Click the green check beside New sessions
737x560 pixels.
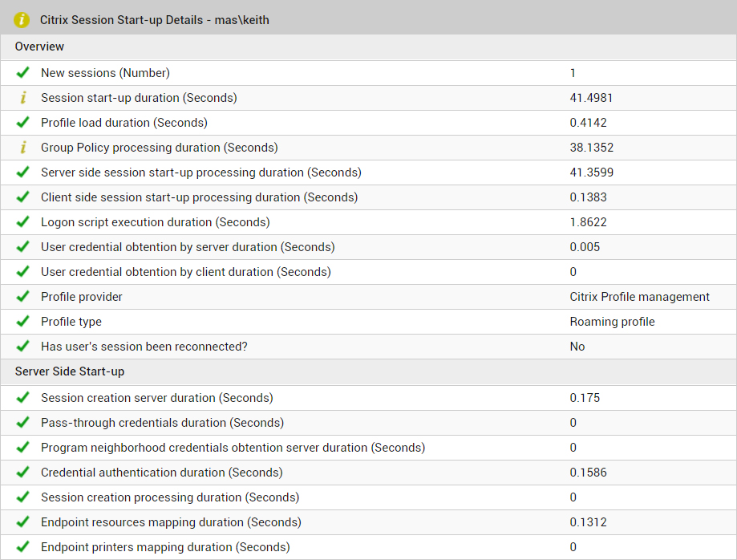22,73
